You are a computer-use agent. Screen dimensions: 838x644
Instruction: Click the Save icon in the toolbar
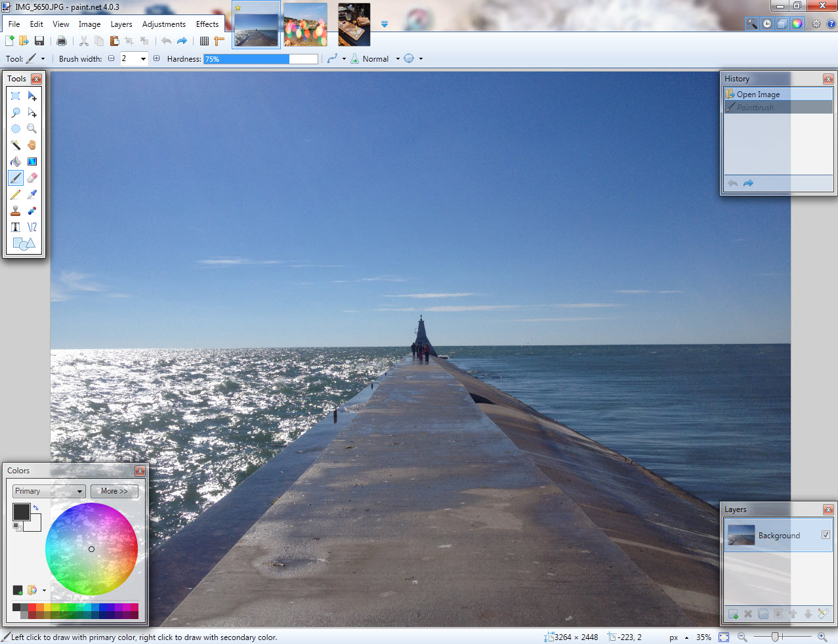[x=39, y=40]
